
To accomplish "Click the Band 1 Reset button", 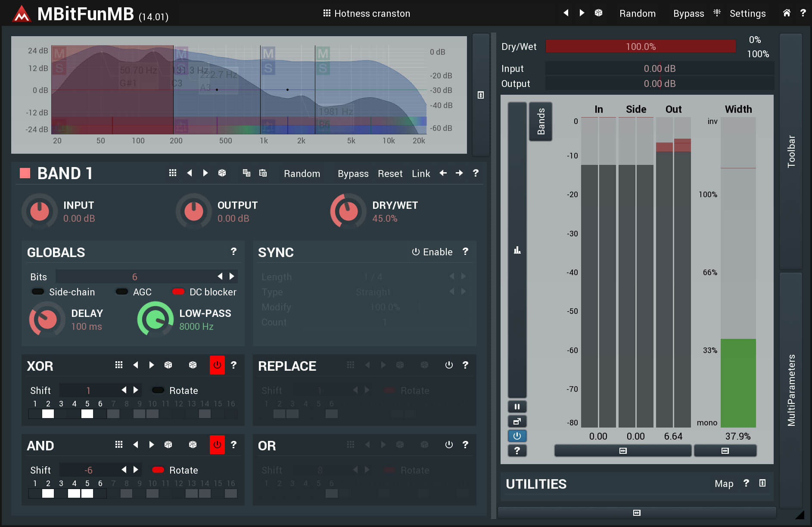I will click(390, 174).
